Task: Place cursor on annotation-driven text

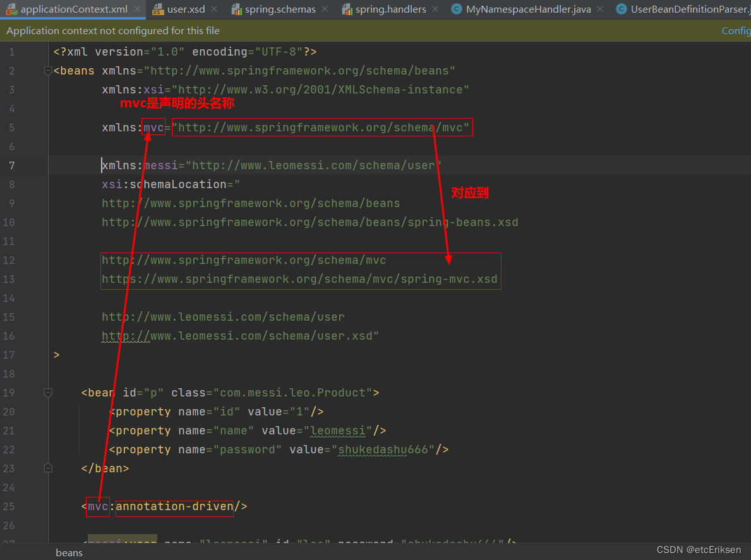Action: 174,506
